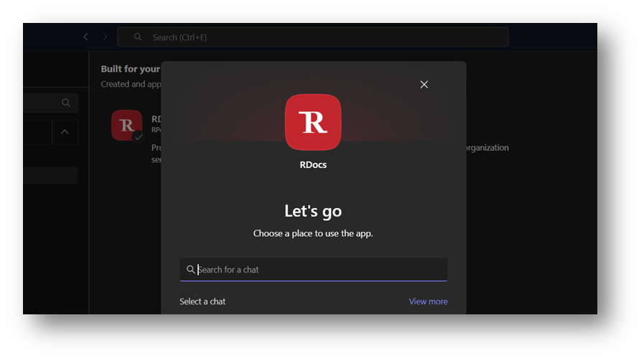Viewport: 644px width, 361px height.
Task: Click the Let's go heading
Action: pos(313,211)
